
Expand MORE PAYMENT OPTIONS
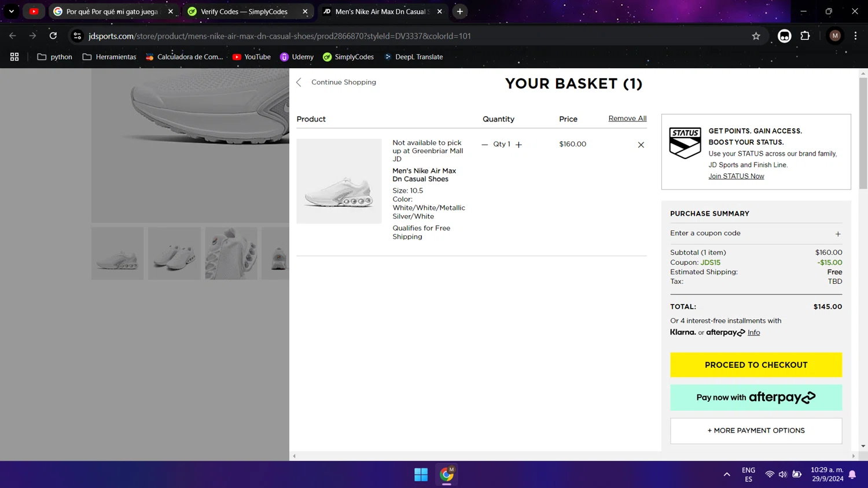pos(756,431)
